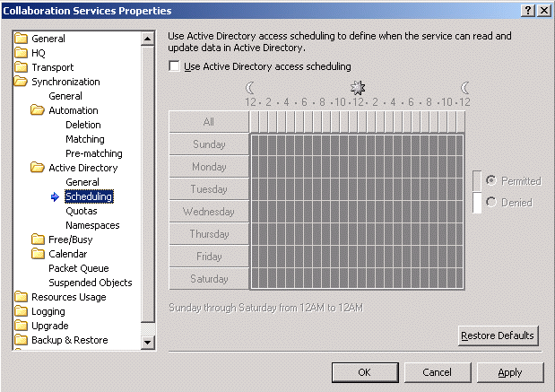Collapse the Active Directory folder icon
The width and height of the screenshot is (555, 392).
pos(38,167)
